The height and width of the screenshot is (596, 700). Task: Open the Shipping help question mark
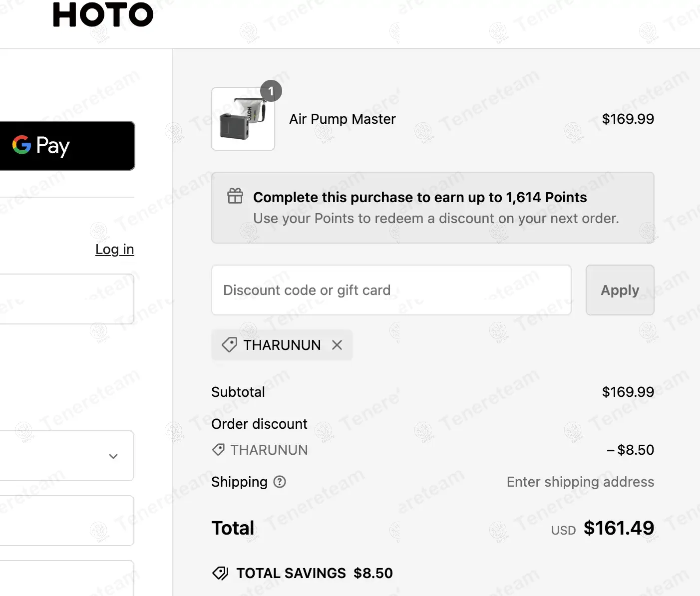280,482
